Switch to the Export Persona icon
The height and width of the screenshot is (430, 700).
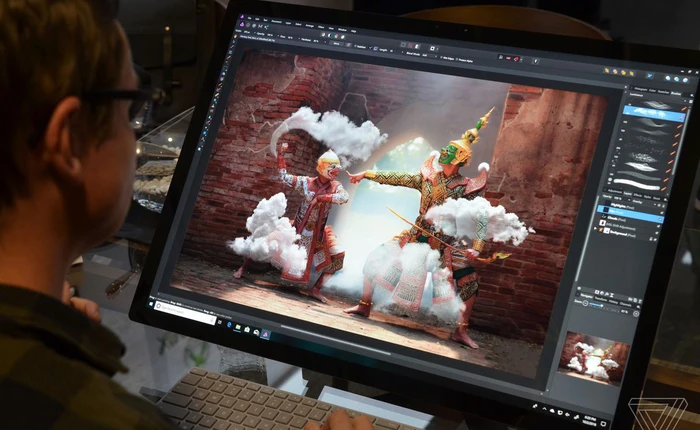pos(266,27)
